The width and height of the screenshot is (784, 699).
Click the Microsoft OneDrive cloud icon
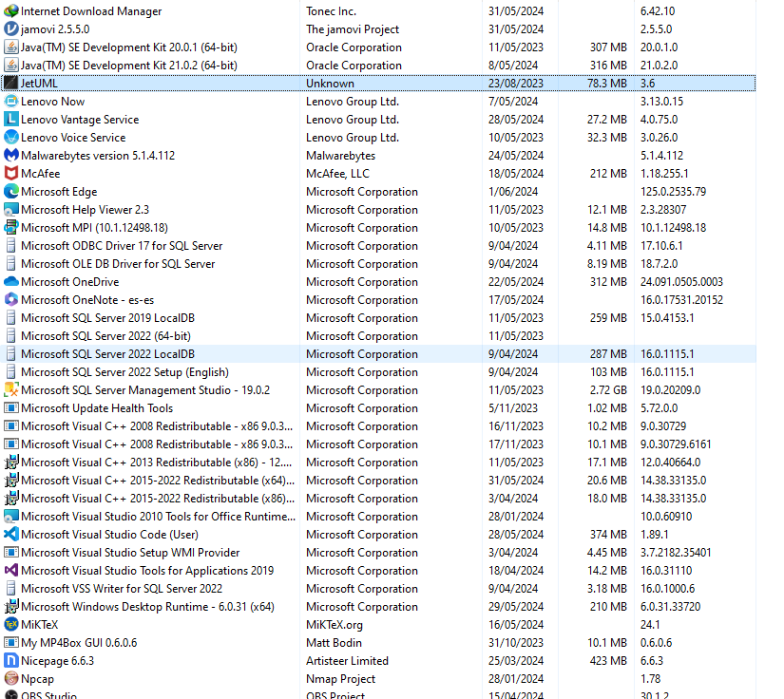click(11, 282)
